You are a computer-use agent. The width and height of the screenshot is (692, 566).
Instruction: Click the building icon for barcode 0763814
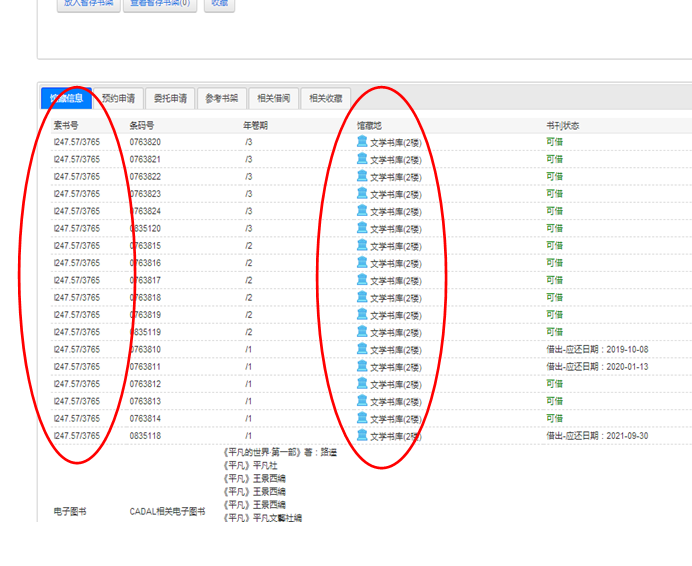tap(362, 418)
